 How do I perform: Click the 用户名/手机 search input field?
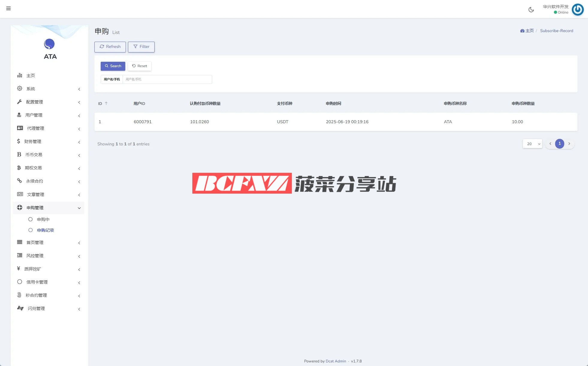(167, 79)
